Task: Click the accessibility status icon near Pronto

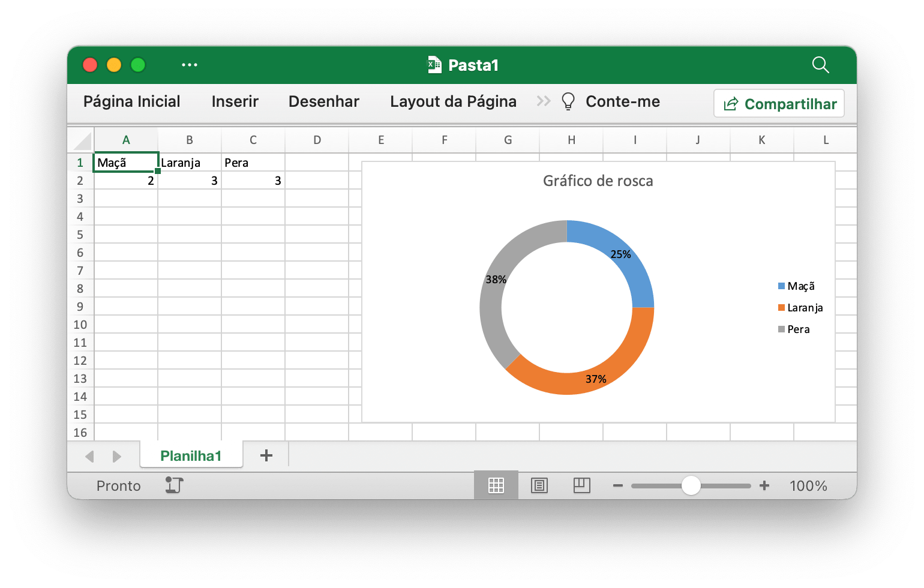Action: pos(174,485)
